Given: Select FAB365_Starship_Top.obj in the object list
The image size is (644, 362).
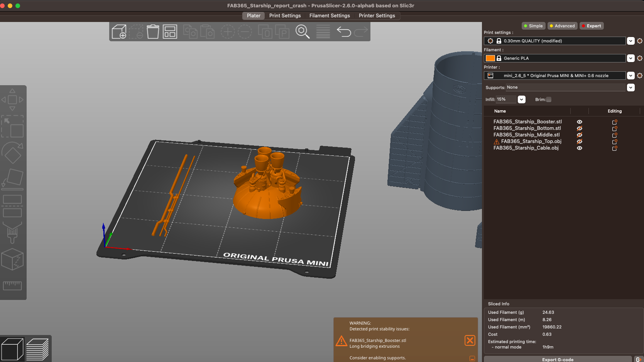Looking at the screenshot, I should pos(531,141).
